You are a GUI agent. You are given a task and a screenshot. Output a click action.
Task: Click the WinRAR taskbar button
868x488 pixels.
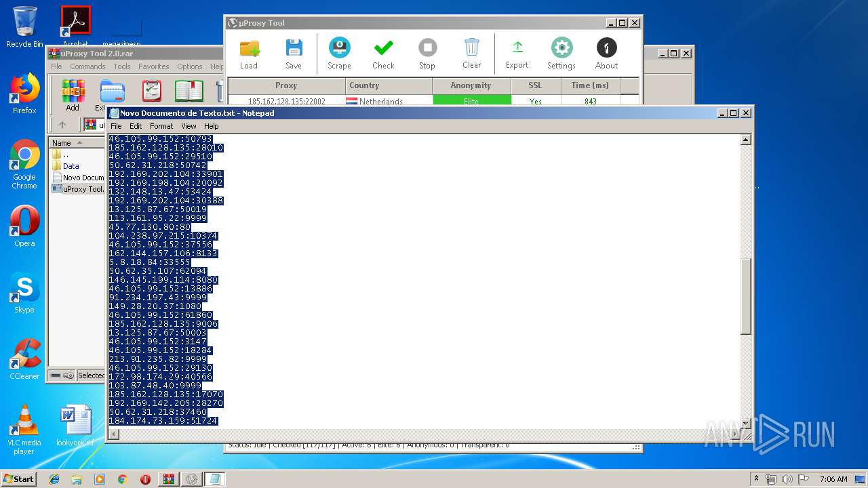click(x=169, y=479)
